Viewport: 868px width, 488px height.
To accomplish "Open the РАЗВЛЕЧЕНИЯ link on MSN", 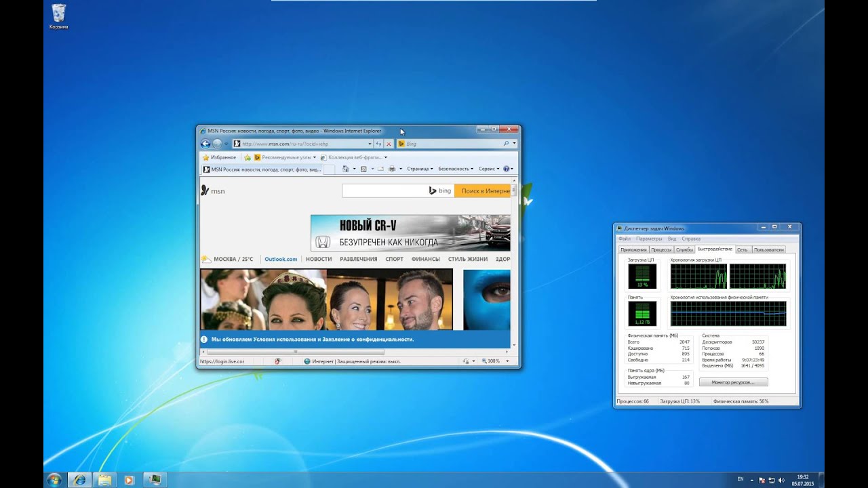I will point(359,259).
